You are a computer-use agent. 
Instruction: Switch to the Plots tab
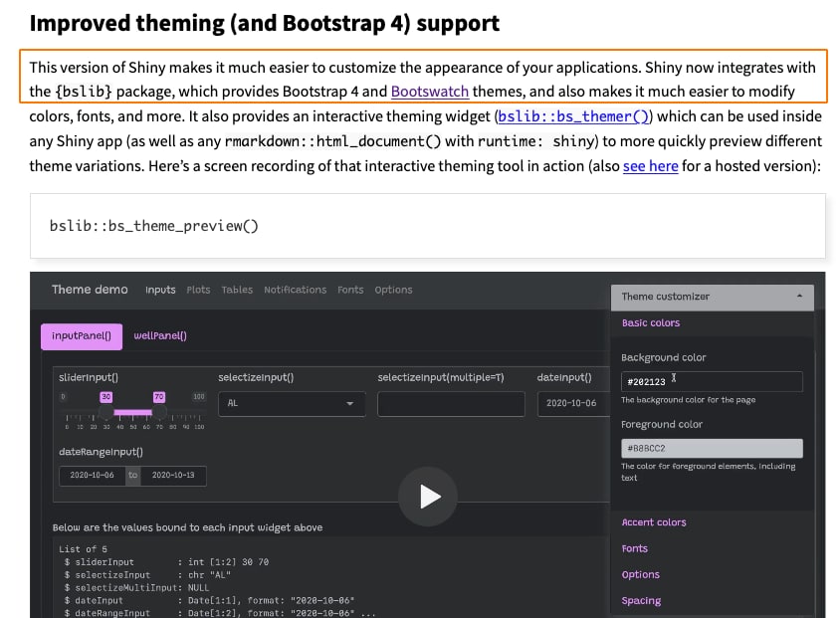point(198,290)
